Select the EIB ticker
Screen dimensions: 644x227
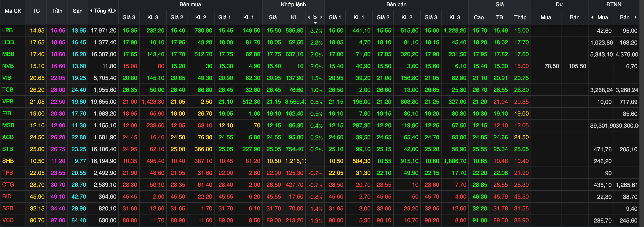7,113
